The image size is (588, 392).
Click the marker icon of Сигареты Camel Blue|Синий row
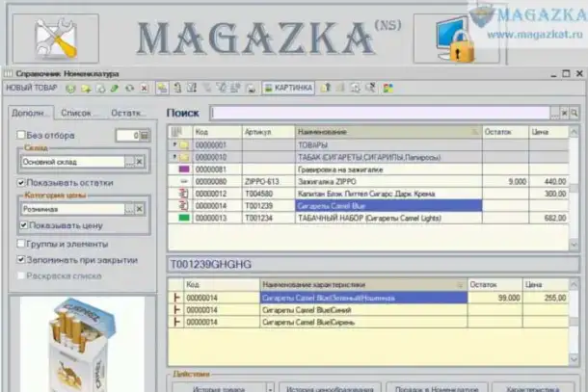(176, 310)
